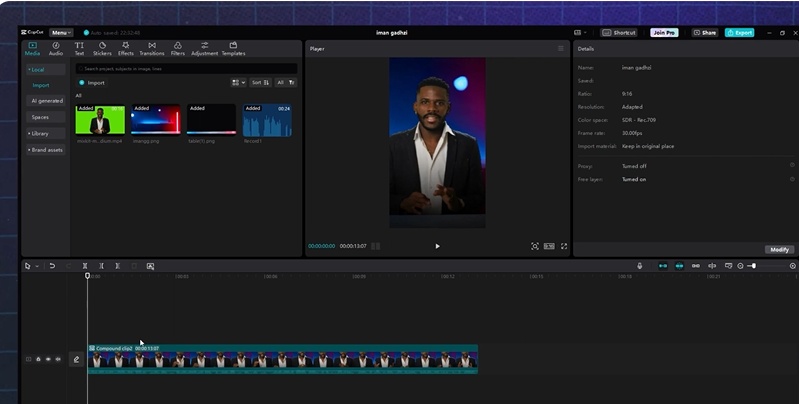Toggle the main track magnet
Image resolution: width=799 pixels, height=404 pixels.
point(662,266)
